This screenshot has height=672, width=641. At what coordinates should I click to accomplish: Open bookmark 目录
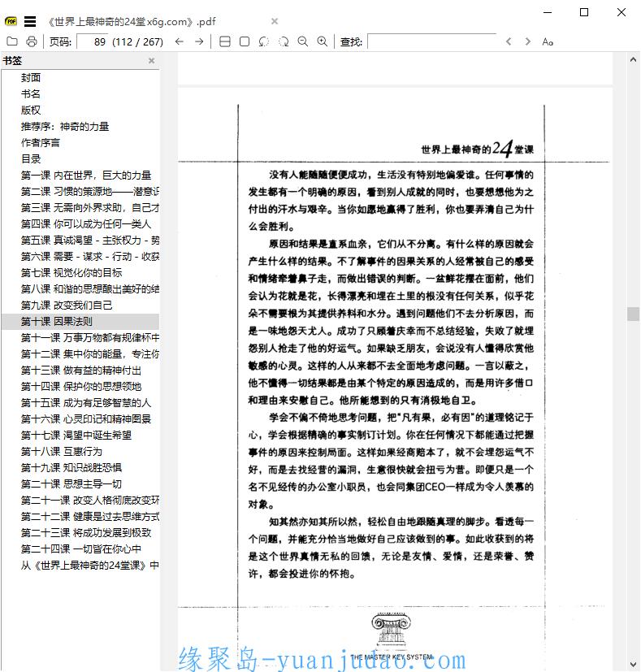coord(31,159)
